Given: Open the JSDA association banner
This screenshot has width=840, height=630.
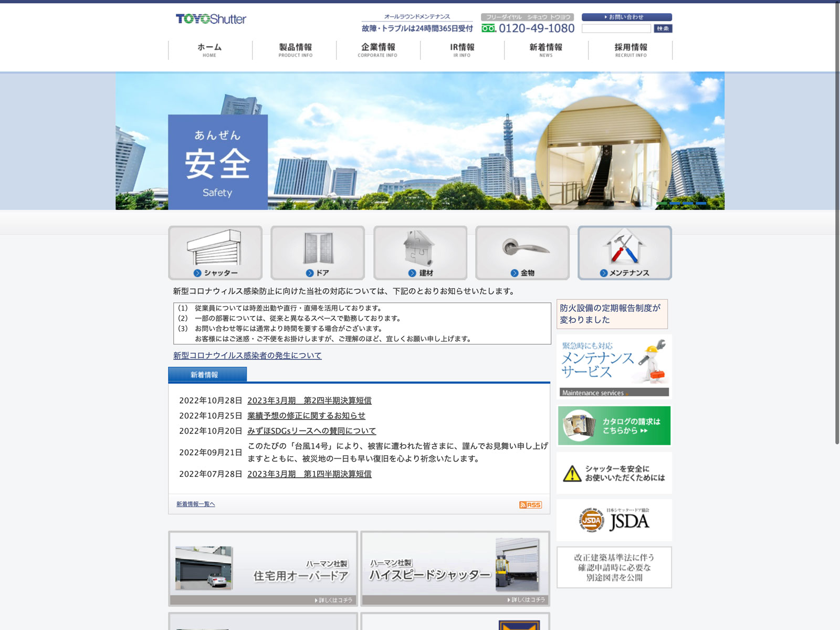Looking at the screenshot, I should point(614,520).
